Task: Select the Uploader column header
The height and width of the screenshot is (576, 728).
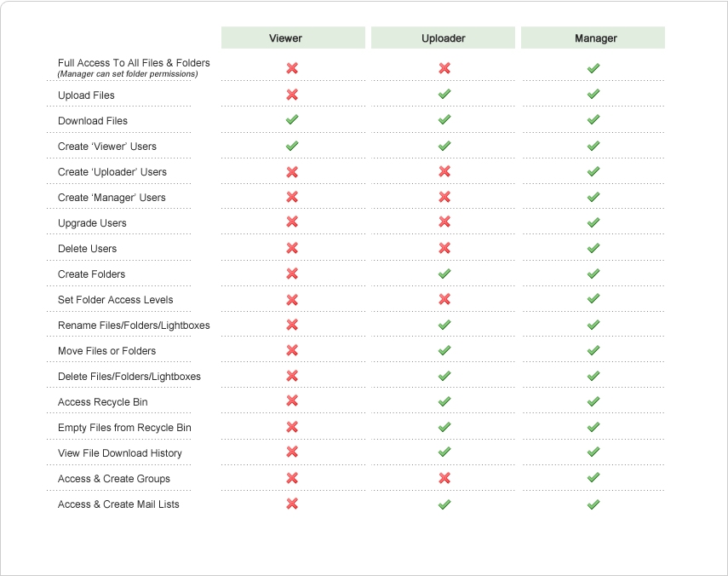Action: pos(443,38)
